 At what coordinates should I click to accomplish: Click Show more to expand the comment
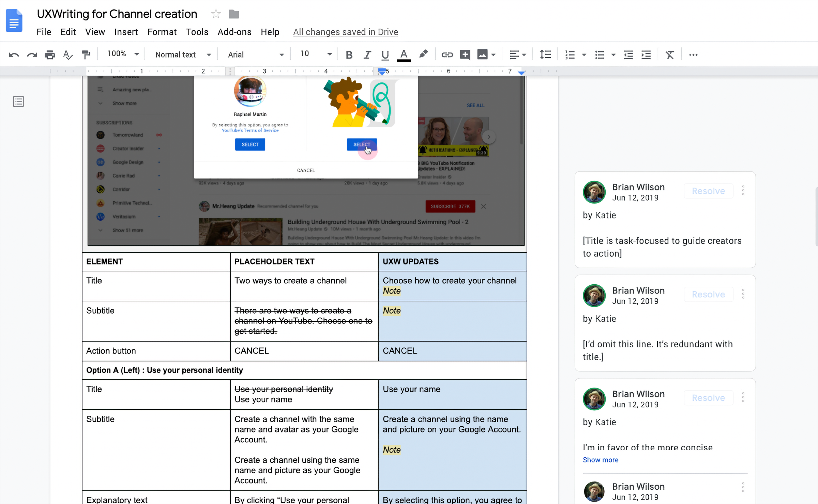[601, 460]
